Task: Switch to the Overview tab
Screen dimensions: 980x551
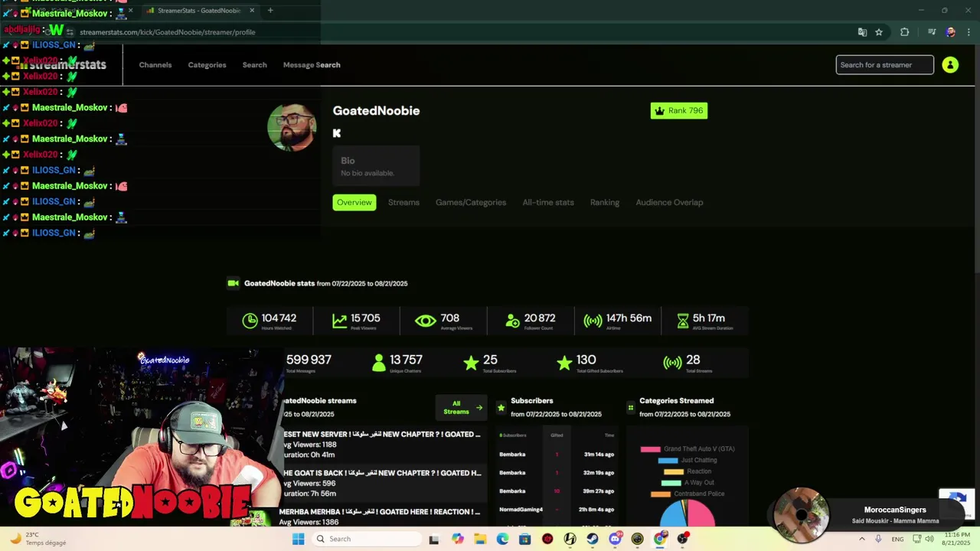Action: click(354, 203)
